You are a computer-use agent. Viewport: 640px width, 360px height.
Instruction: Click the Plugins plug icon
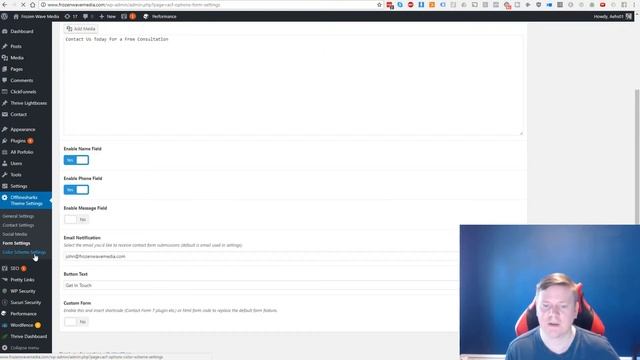point(4,141)
